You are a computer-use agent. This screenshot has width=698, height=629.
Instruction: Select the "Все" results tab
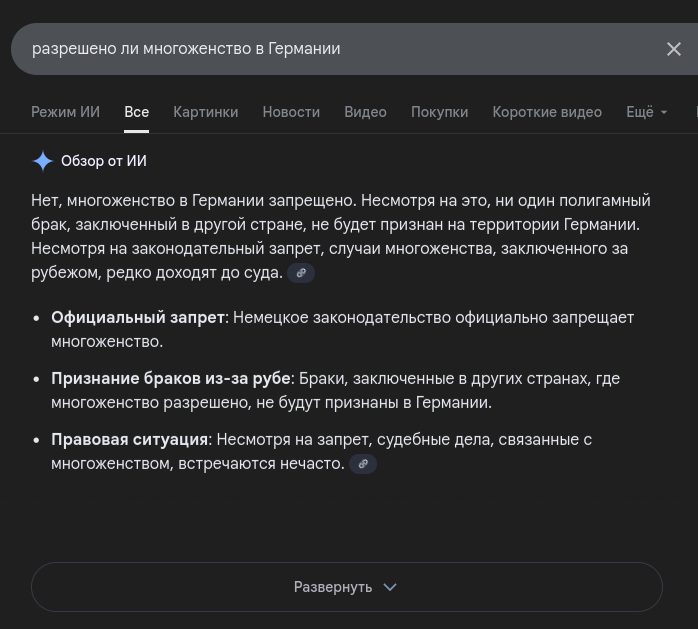(x=136, y=112)
